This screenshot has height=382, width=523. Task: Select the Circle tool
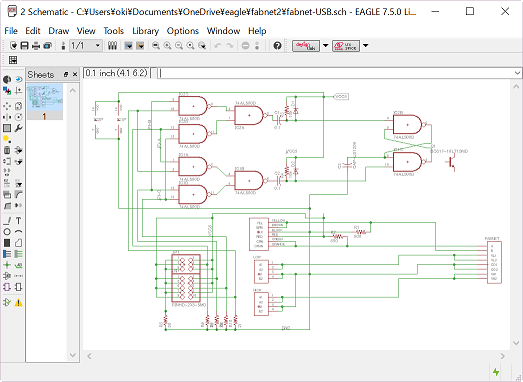(x=7, y=232)
